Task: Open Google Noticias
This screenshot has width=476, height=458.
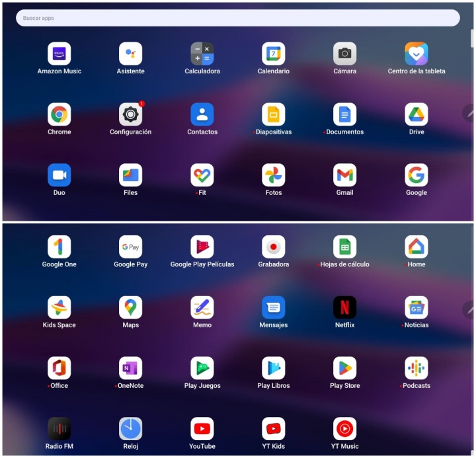Action: (x=416, y=307)
